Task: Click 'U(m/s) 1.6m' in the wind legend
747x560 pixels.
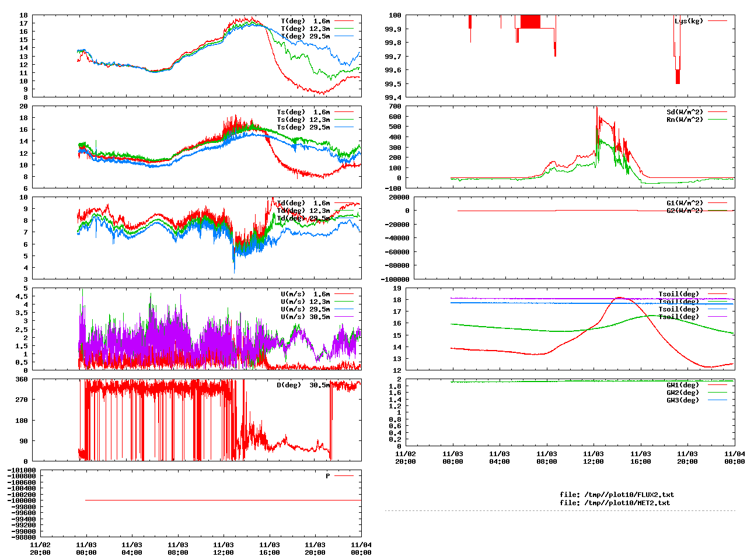Action: pyautogui.click(x=305, y=294)
